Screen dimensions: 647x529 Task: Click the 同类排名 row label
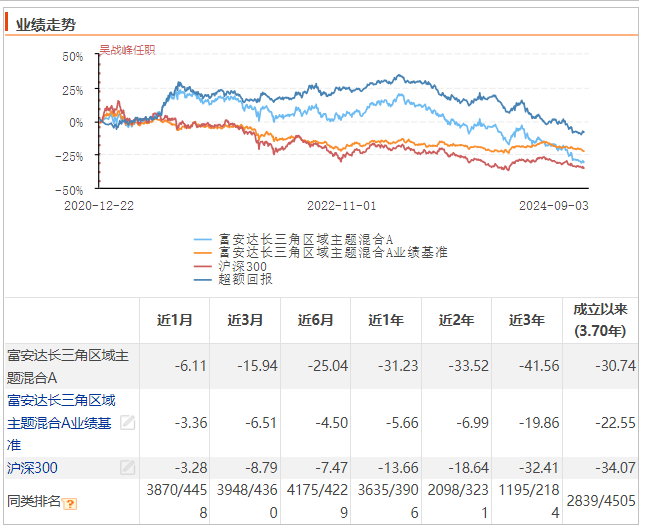coord(34,501)
